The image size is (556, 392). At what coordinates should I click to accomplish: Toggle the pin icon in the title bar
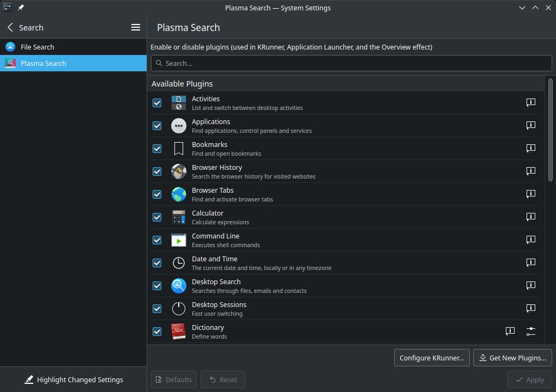21,8
